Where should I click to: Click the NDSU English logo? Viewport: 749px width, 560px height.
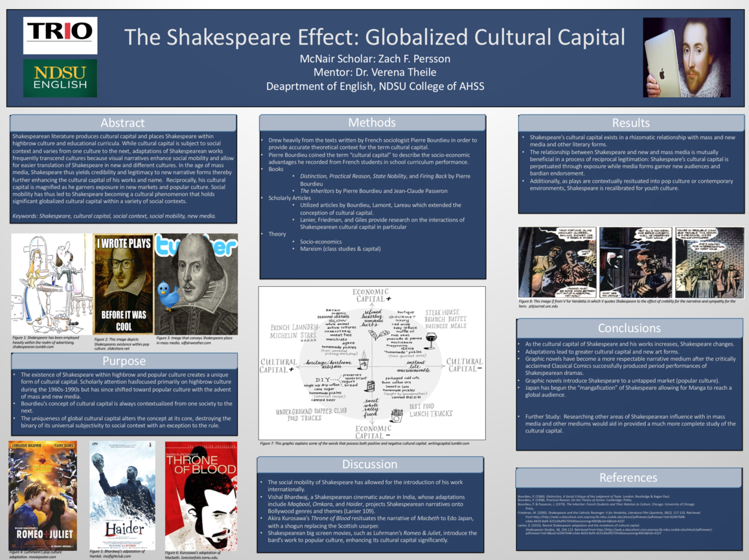click(60, 78)
